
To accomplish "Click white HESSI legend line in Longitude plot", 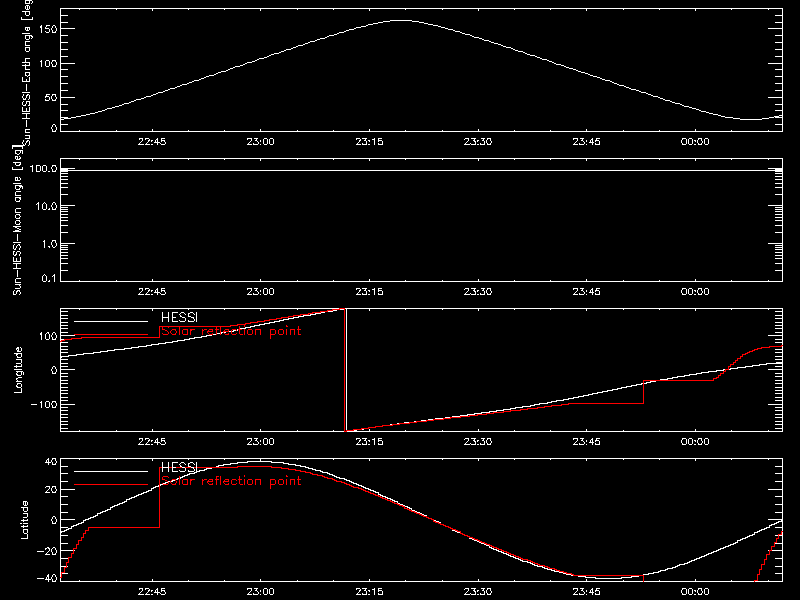I will click(111, 321).
